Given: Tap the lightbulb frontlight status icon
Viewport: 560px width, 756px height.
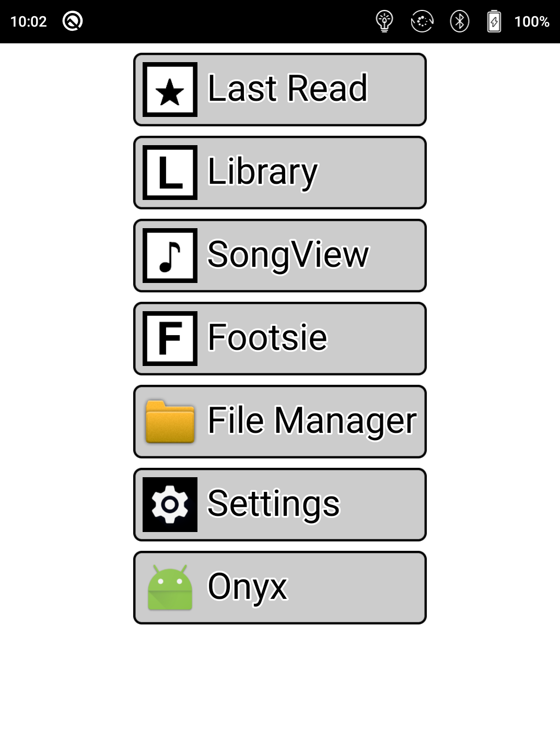Looking at the screenshot, I should point(384,21).
